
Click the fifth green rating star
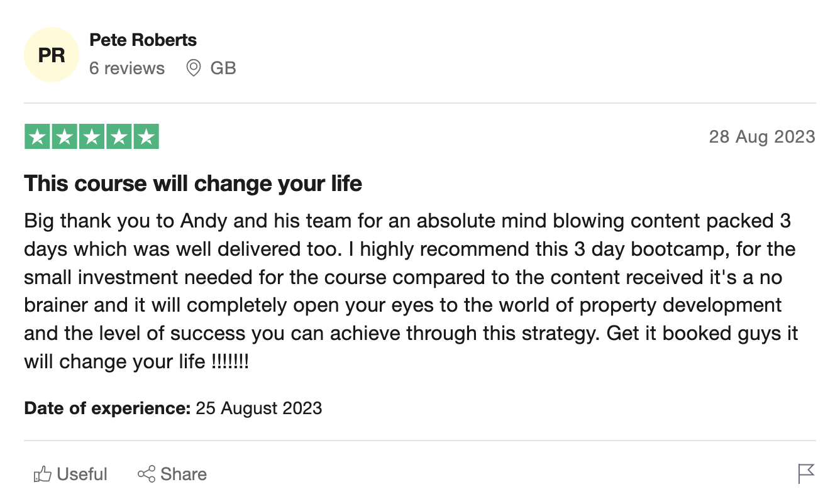tap(146, 137)
